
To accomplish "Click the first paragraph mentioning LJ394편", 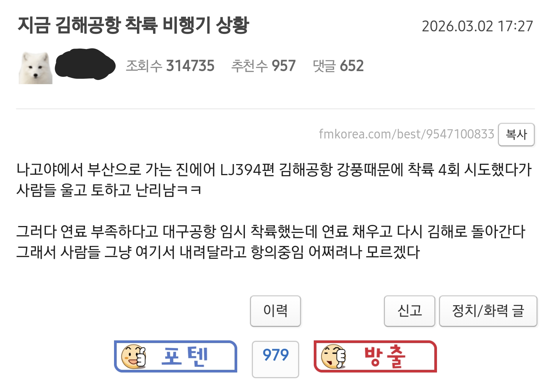I will point(274,180).
